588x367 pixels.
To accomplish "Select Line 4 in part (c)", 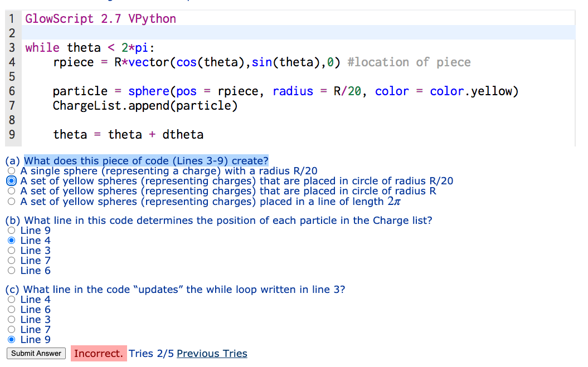I will (12, 300).
